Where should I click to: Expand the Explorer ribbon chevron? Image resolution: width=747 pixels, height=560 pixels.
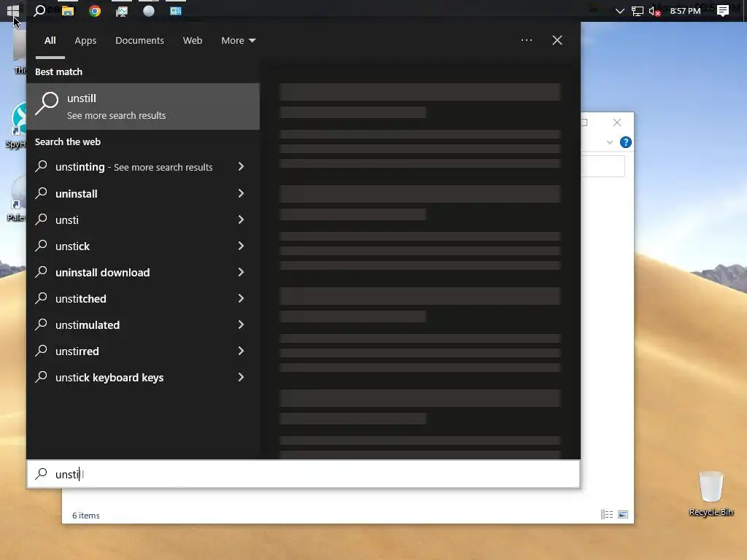coord(609,142)
